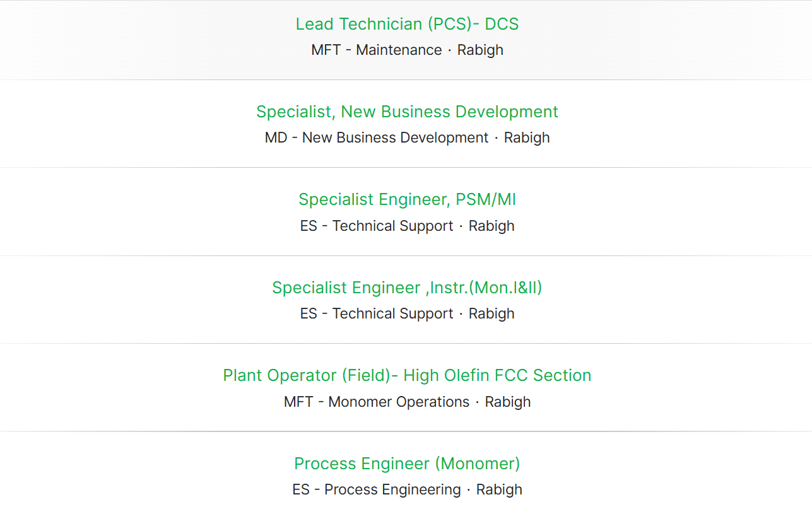The height and width of the screenshot is (514, 812).
Task: Click Rabigh location in New Business Development row
Action: point(527,137)
